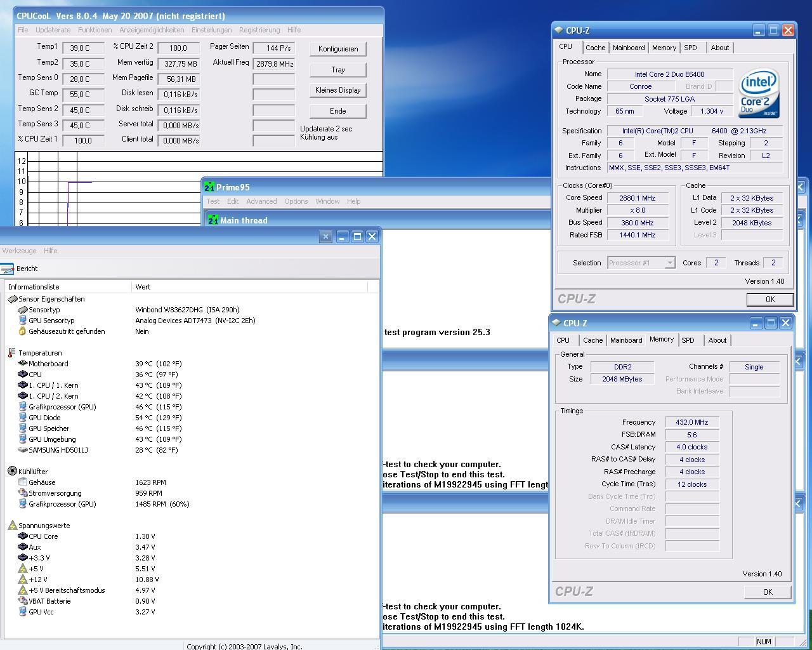812x650 pixels.
Task: Click the Rated FSB 1440.1 MHz value
Action: click(x=638, y=235)
